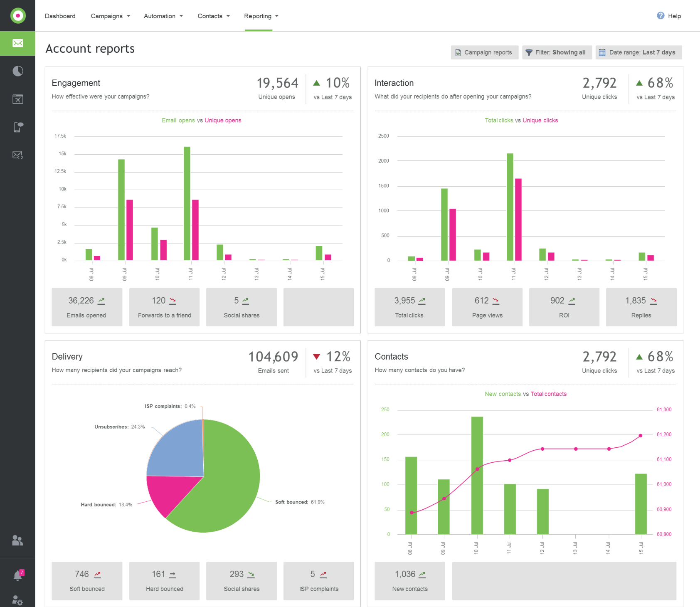Open the contacts people sidebar icon
700x607 pixels.
pos(17,540)
